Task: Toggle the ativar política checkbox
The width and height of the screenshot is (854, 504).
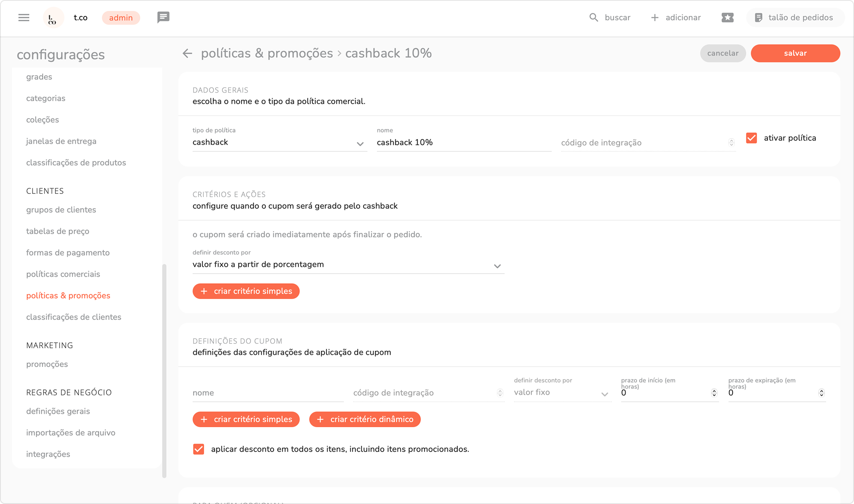Action: [x=752, y=138]
